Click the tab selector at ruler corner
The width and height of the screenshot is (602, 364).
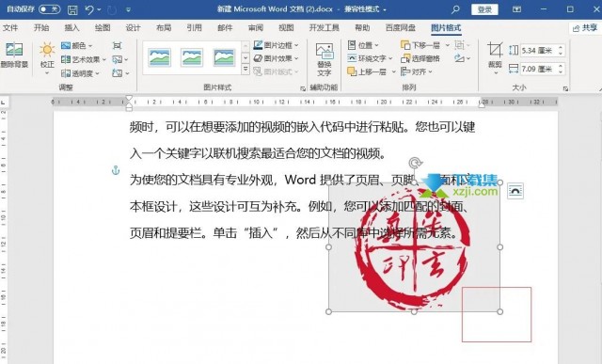pyautogui.click(x=3, y=103)
